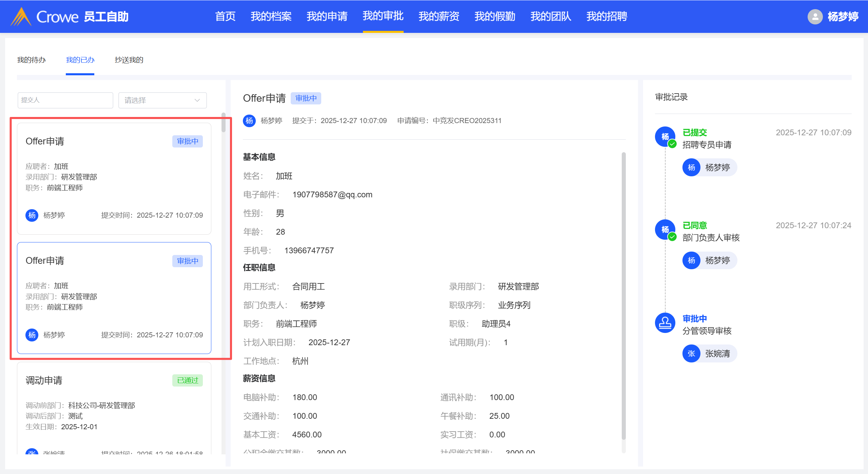Open 我的薪资 in top navigation
Image resolution: width=868 pixels, height=474 pixels.
(439, 16)
